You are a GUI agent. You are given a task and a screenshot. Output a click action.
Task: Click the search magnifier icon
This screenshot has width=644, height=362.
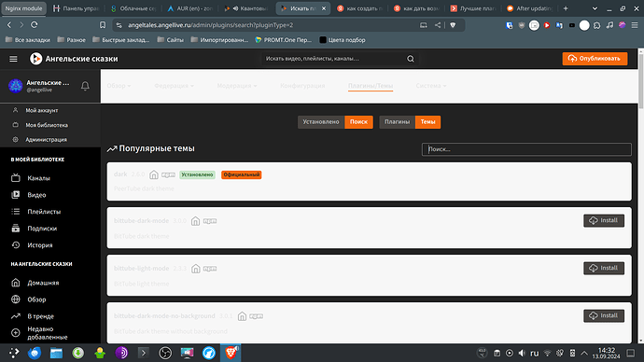pos(411,59)
